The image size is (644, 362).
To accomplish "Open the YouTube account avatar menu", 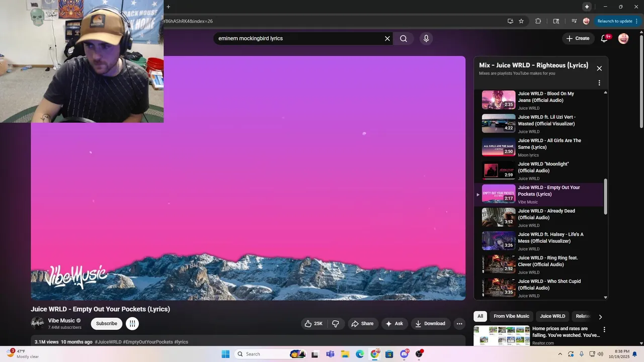I will pyautogui.click(x=623, y=38).
